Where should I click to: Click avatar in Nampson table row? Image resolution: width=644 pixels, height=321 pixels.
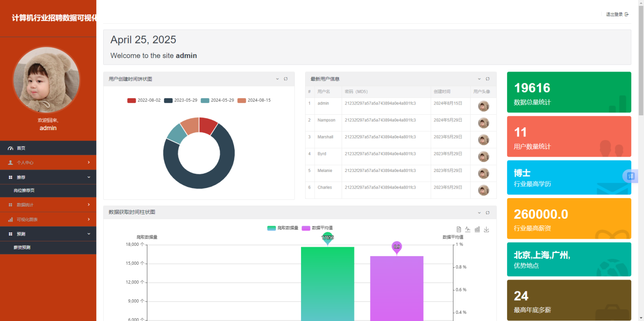484,123
